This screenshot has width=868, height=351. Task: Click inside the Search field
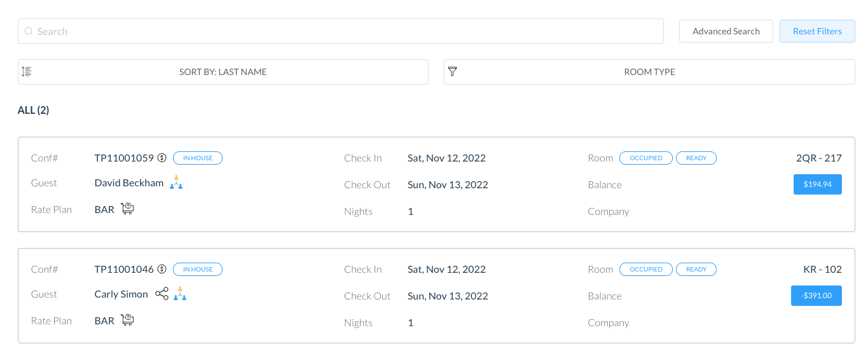pyautogui.click(x=340, y=31)
